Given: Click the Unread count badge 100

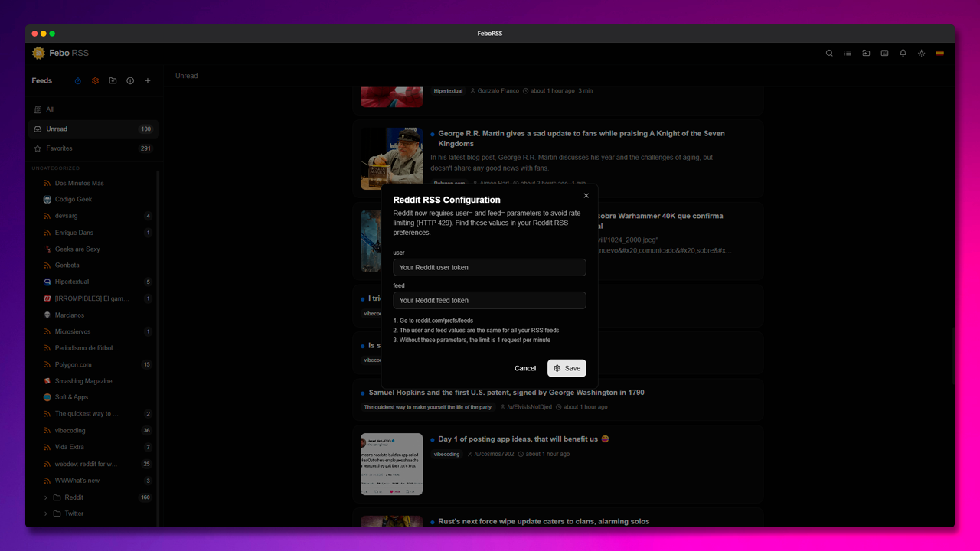Looking at the screenshot, I should pos(145,129).
